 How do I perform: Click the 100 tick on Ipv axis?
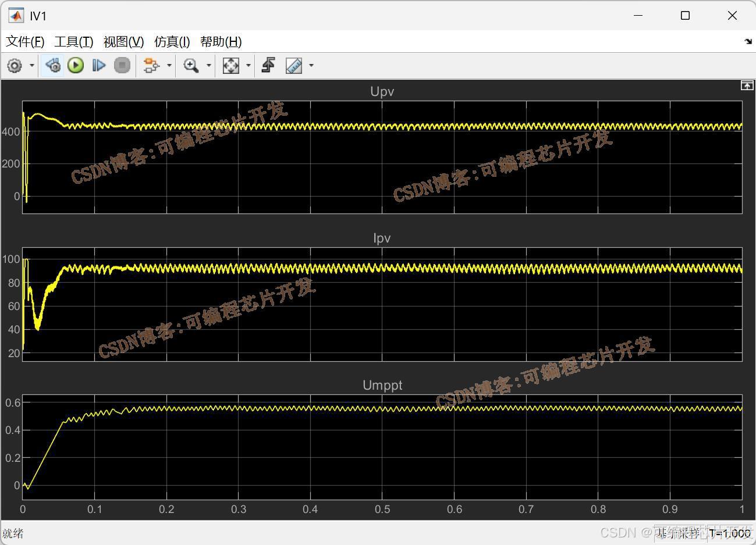coord(11,259)
